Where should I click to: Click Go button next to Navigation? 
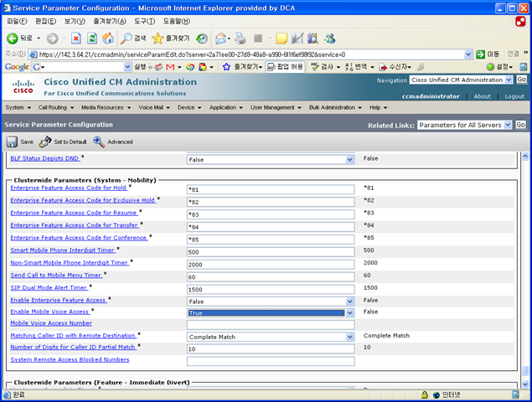[x=521, y=80]
